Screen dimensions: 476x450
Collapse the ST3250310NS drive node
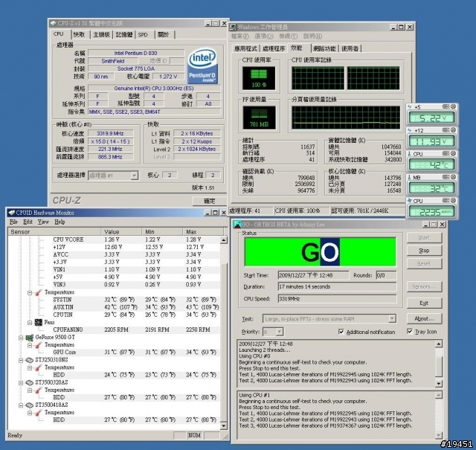point(21,360)
